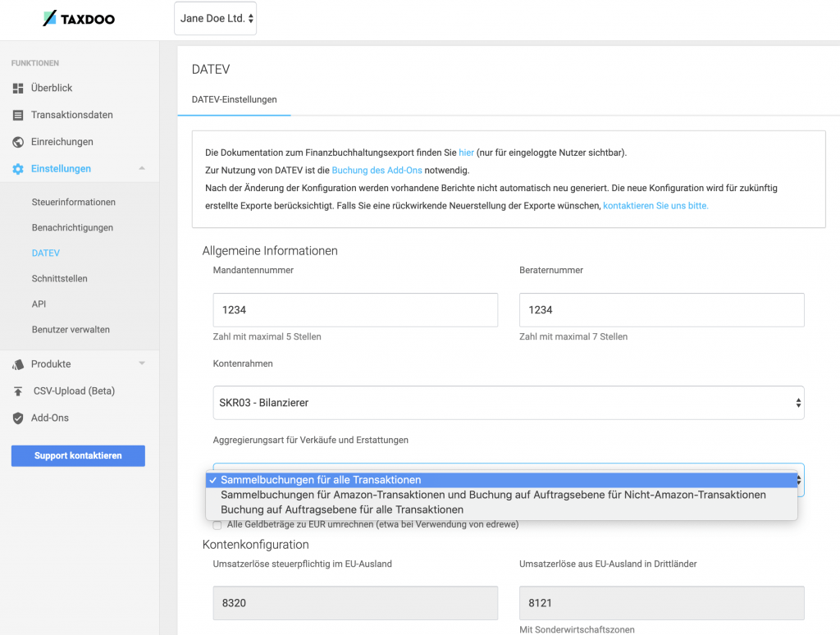This screenshot has height=635, width=840.
Task: Click the Einstellungen gear icon
Action: coord(18,169)
